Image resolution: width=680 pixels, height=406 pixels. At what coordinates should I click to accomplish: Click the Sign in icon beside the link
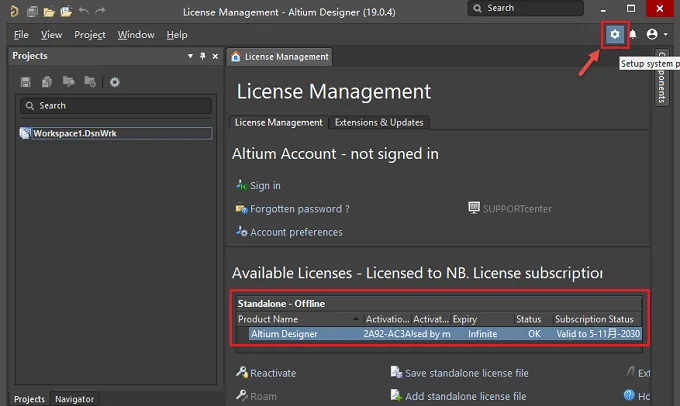[241, 185]
